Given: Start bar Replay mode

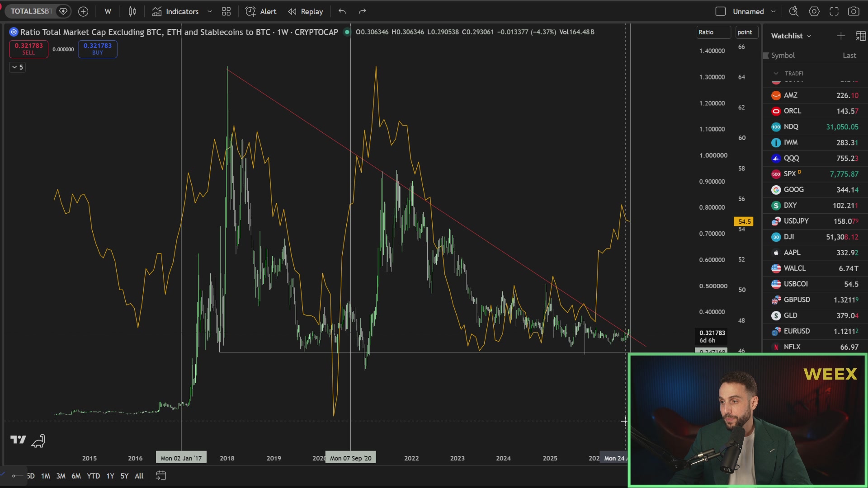Looking at the screenshot, I should coord(306,11).
